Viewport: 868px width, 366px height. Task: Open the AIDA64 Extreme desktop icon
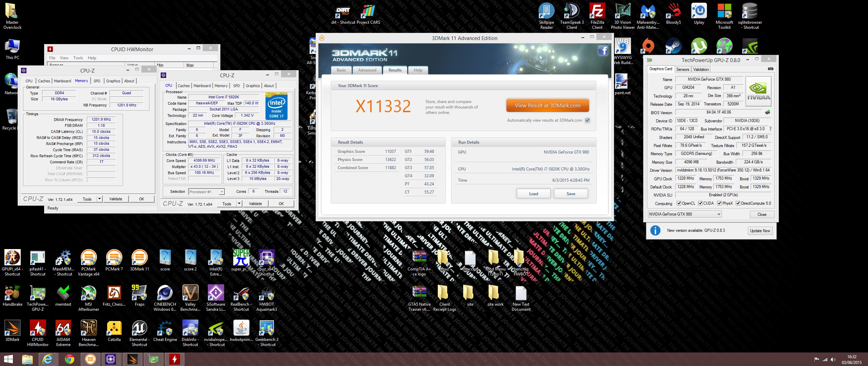pyautogui.click(x=63, y=333)
